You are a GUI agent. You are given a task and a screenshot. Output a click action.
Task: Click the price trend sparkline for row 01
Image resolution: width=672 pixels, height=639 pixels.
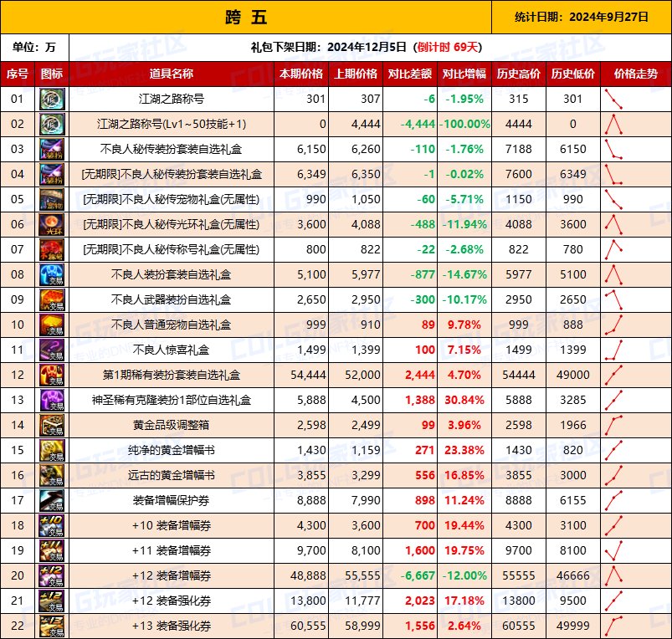click(x=613, y=99)
